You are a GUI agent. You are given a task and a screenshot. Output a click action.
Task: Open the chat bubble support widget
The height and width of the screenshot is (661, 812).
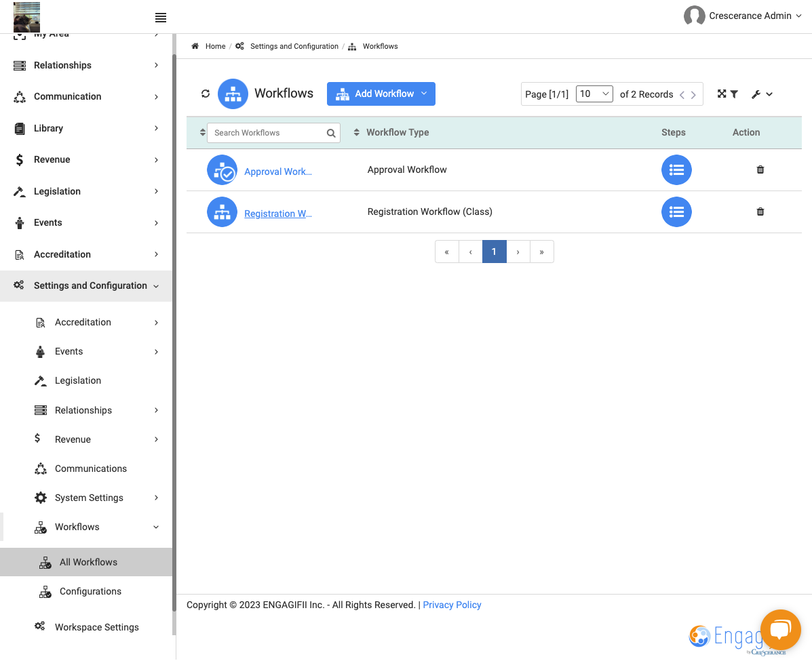coord(780,630)
